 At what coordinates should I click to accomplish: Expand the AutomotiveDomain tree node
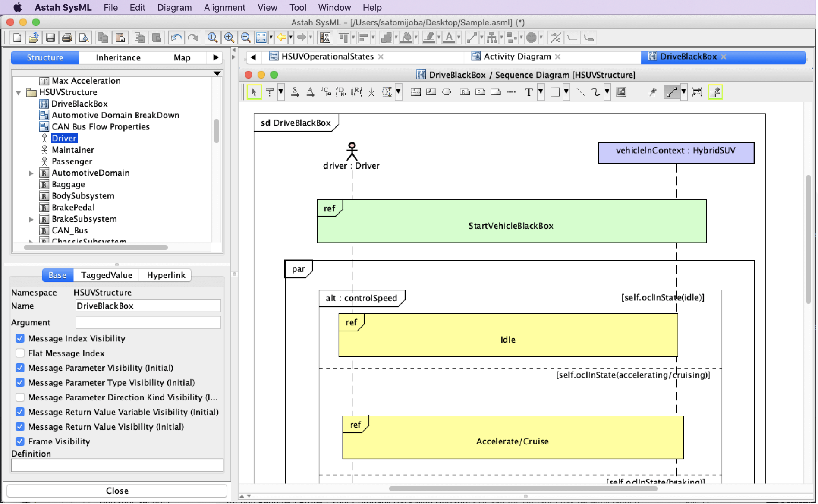[x=31, y=173]
